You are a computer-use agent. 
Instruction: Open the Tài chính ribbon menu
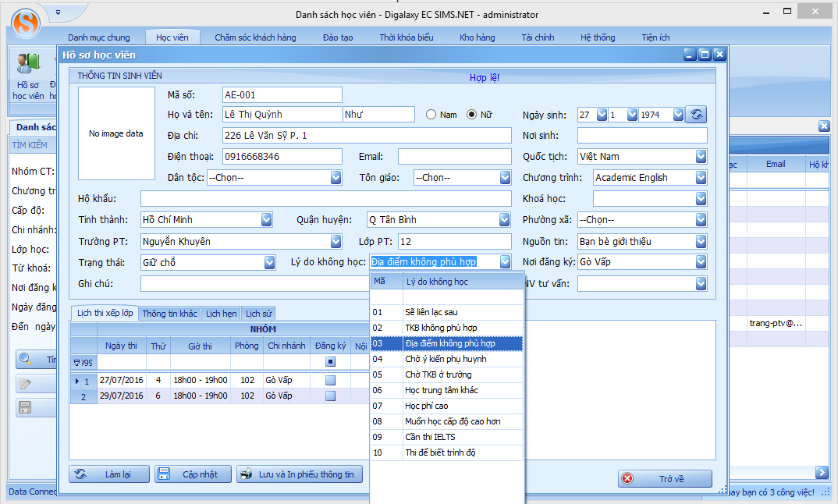[538, 37]
